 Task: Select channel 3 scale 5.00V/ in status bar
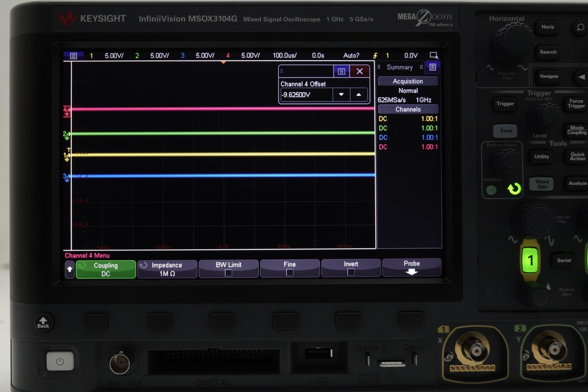(x=205, y=55)
